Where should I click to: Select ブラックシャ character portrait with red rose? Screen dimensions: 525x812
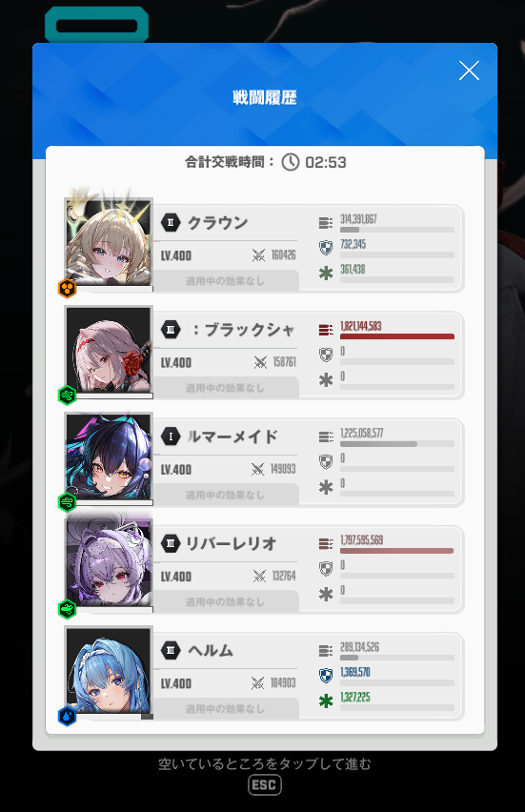pyautogui.click(x=109, y=350)
